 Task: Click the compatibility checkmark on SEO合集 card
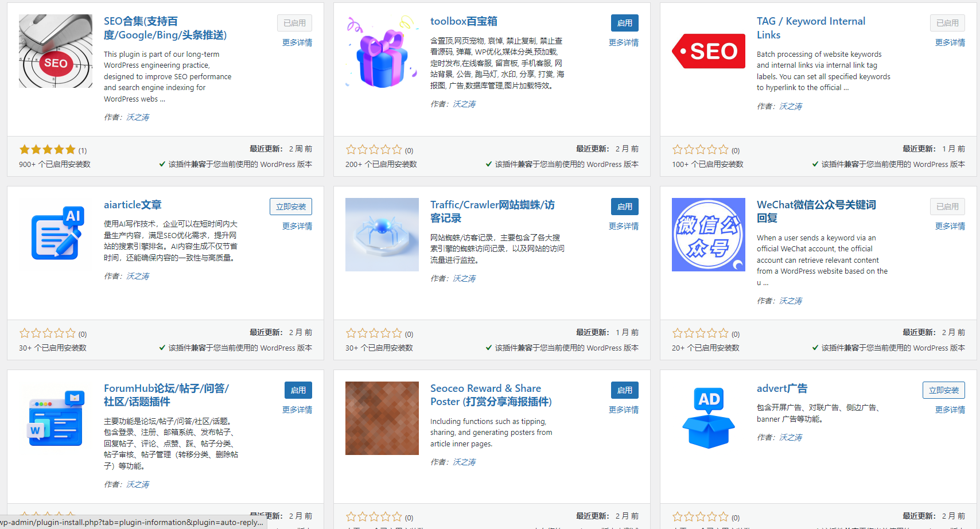click(162, 164)
